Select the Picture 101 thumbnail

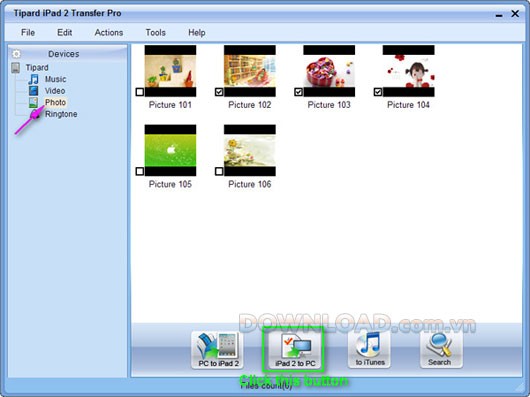pyautogui.click(x=170, y=71)
